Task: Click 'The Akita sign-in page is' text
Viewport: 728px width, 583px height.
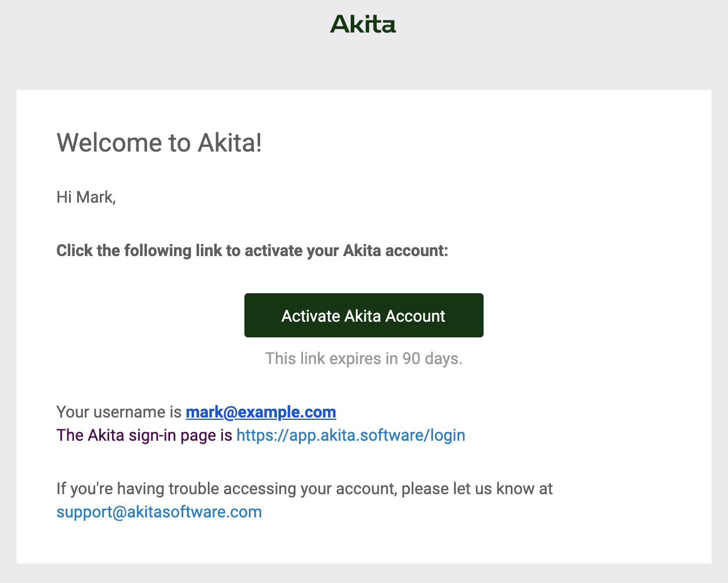Action: (x=145, y=436)
